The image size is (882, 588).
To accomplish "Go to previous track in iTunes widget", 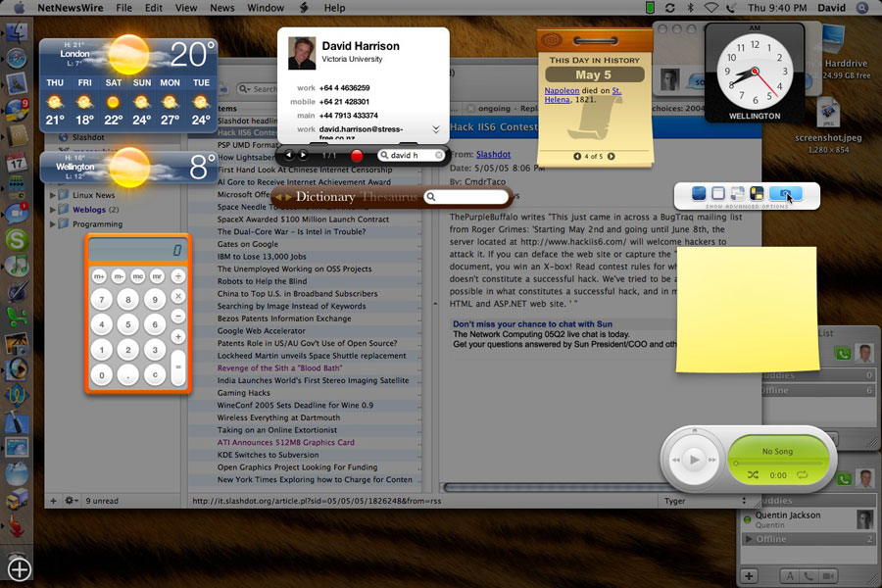I will (x=676, y=460).
